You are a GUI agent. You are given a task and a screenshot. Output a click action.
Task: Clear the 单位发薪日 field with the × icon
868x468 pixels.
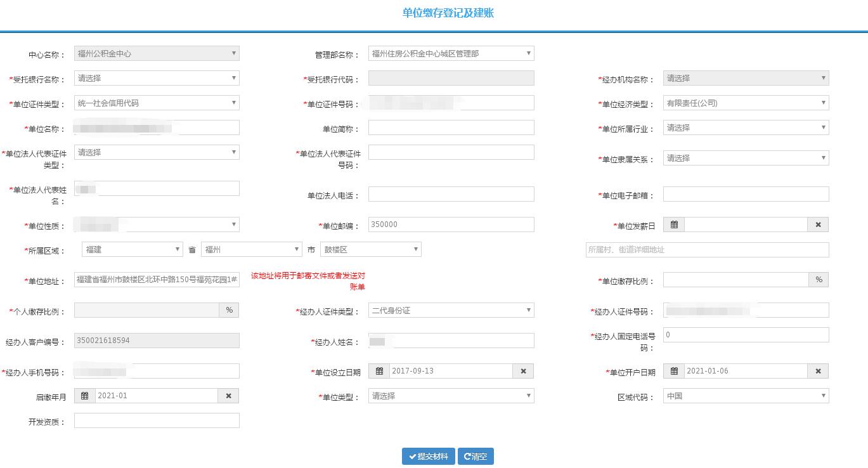[x=818, y=224]
